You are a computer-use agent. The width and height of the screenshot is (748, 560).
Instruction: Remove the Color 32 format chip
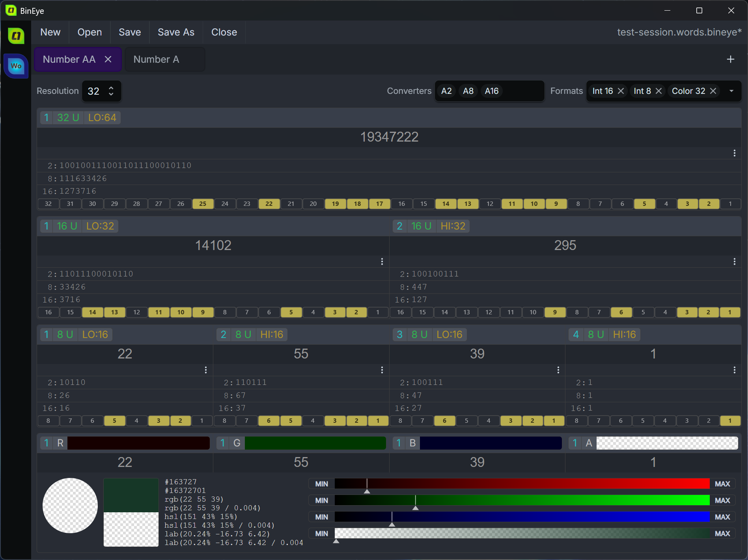(x=713, y=91)
